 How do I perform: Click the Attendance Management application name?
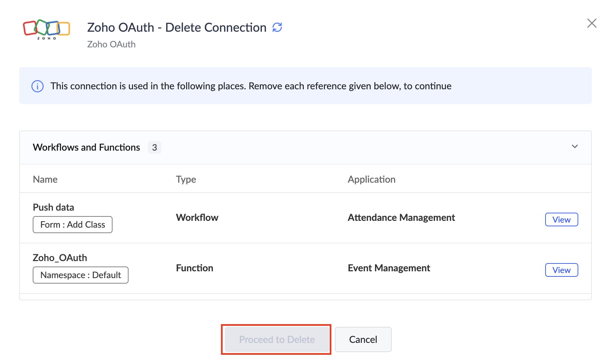401,217
